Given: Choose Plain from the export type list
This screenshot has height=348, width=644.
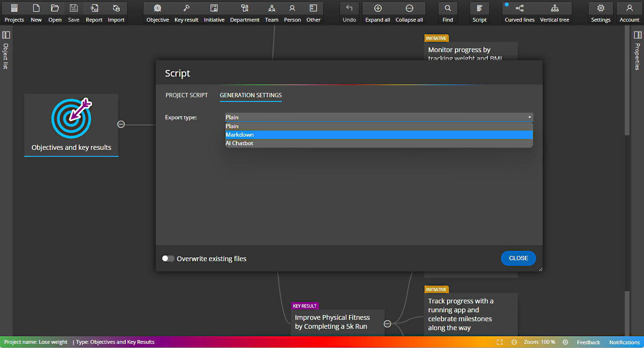Looking at the screenshot, I should pyautogui.click(x=379, y=126).
